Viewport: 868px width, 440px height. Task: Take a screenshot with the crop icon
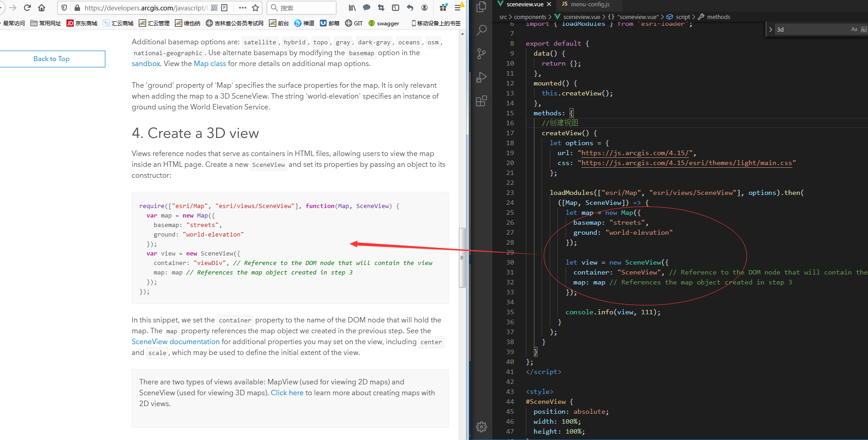pyautogui.click(x=381, y=8)
